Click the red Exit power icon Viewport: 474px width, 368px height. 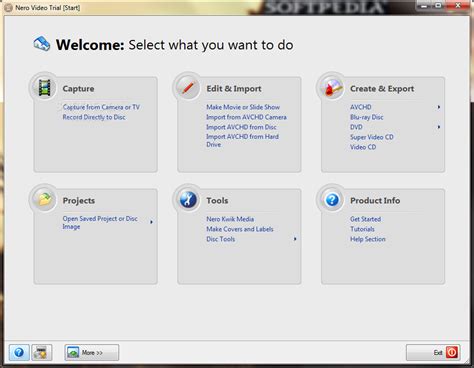452,352
